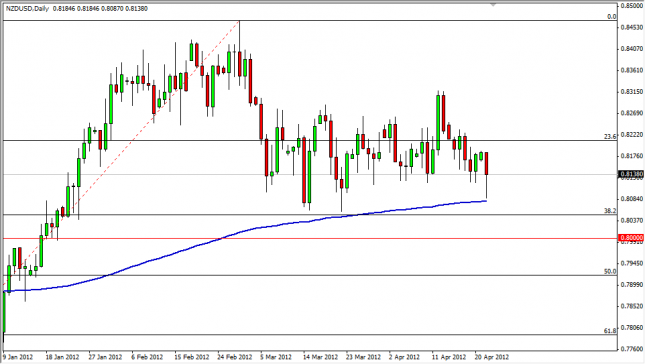Click the 2 Apr 2012 date label
This screenshot has width=645, height=364.
404,357
